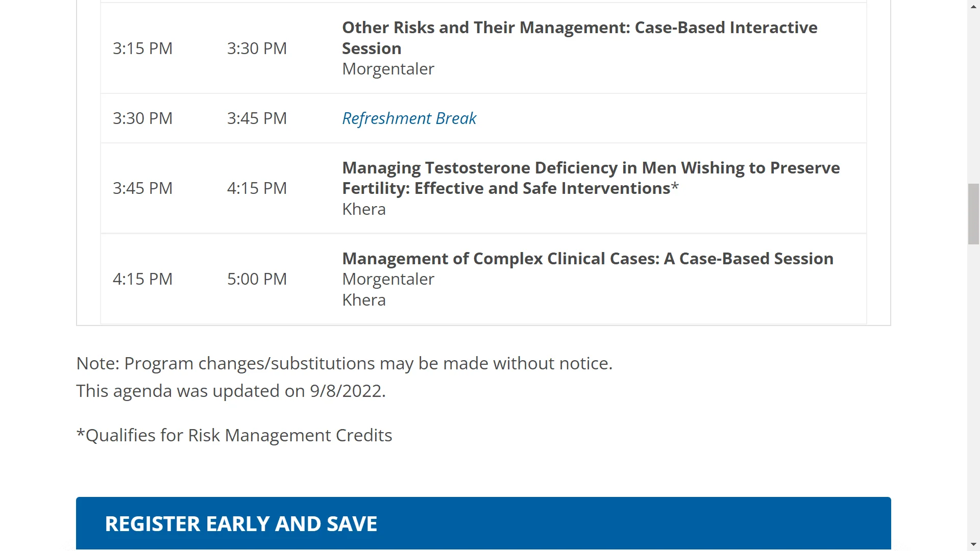Click the 5:00 PM end time cell

(x=257, y=279)
